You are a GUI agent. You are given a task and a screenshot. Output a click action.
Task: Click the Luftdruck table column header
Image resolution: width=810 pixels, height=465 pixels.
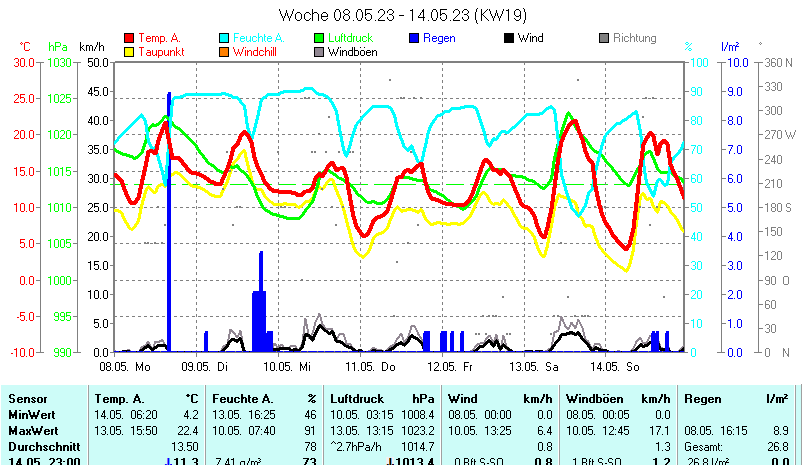point(359,398)
